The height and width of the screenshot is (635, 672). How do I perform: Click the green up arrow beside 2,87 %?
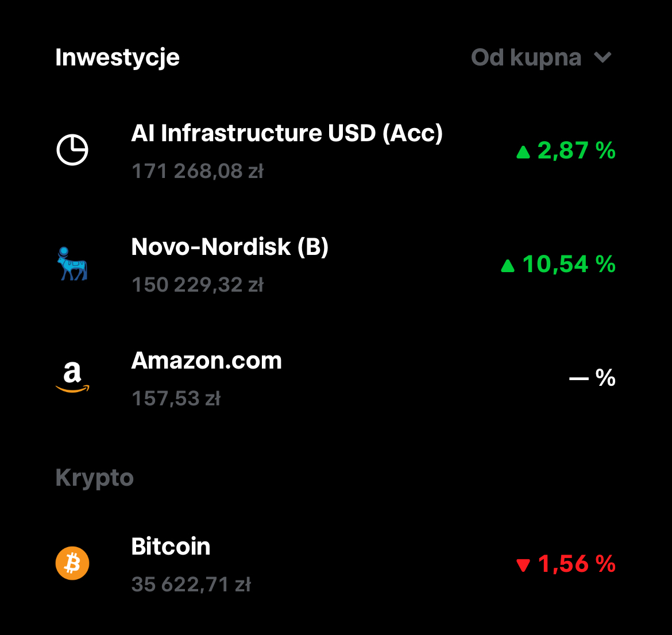523,152
